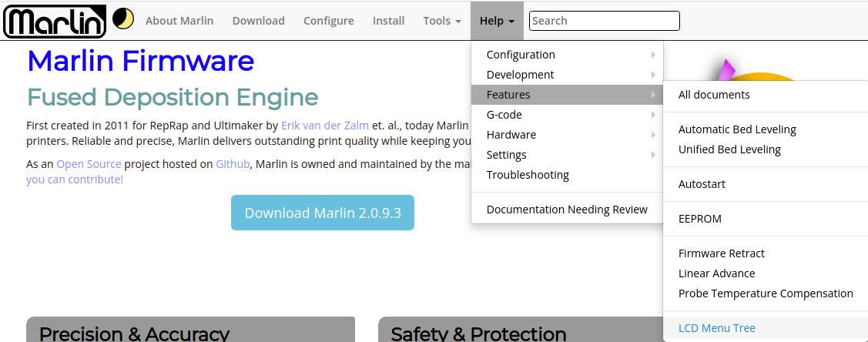
Task: Follow the "you can contribute!" link
Action: (x=75, y=179)
